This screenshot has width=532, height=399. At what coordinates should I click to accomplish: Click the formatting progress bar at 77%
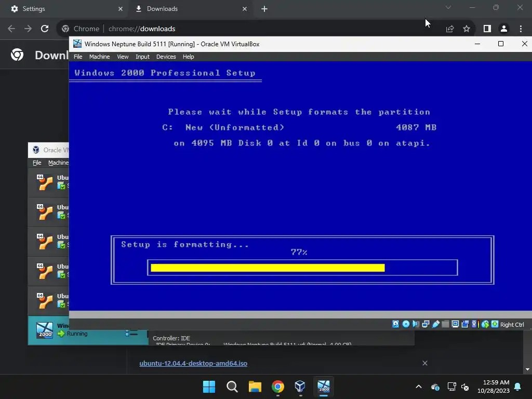point(302,268)
